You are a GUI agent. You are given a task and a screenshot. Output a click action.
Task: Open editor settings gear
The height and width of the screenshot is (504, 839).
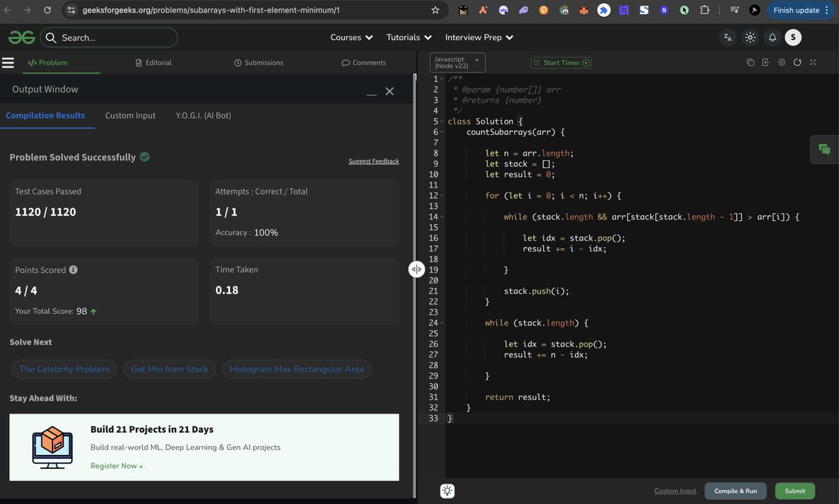tap(782, 62)
